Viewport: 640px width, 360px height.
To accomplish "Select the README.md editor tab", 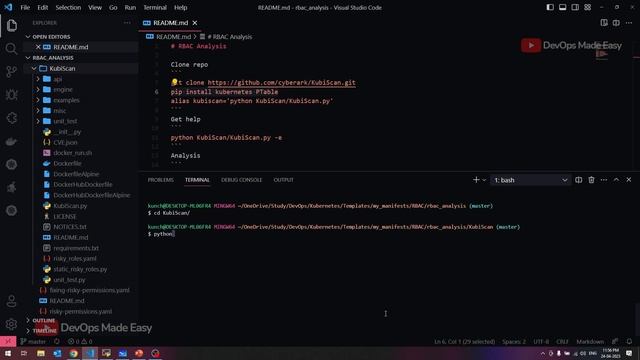I will click(170, 23).
